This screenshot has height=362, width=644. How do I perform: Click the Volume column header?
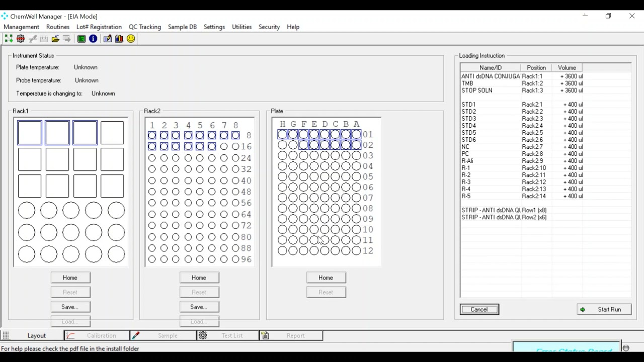point(567,67)
